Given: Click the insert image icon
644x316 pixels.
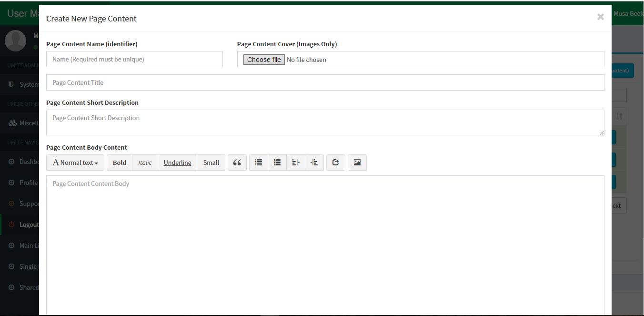Looking at the screenshot, I should coord(357,163).
